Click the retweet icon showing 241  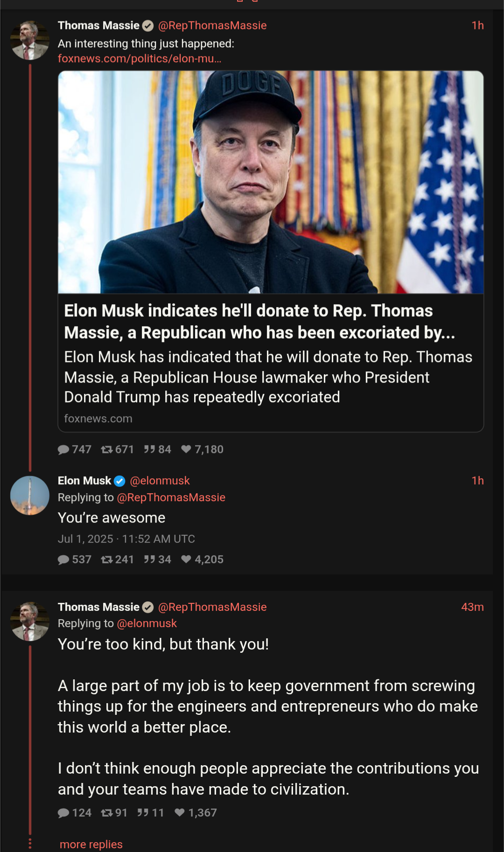tap(107, 559)
